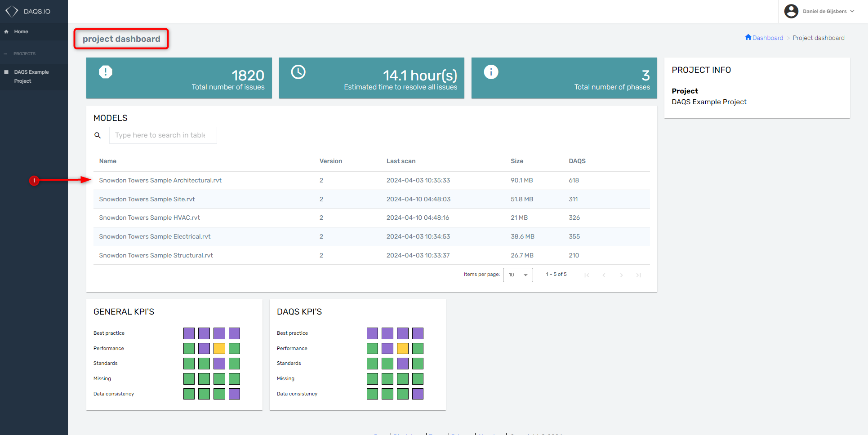The image size is (868, 435).
Task: Click the home icon in breadcrumb
Action: 748,37
